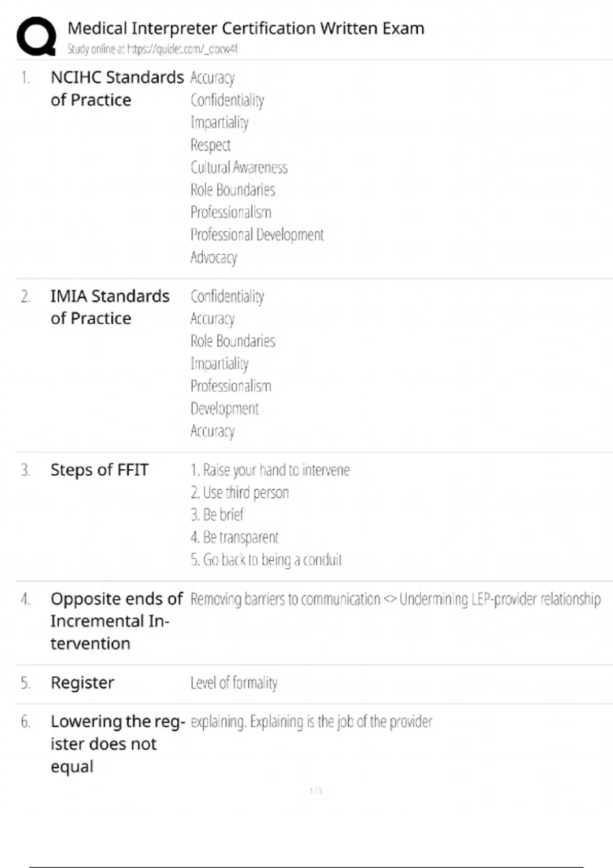Click the page number indicator 1/3

coord(316,791)
